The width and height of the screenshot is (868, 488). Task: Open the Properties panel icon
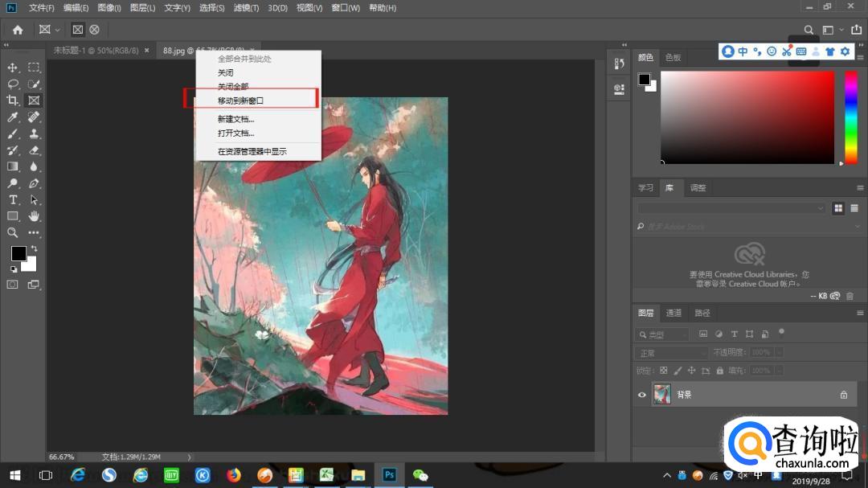click(620, 88)
